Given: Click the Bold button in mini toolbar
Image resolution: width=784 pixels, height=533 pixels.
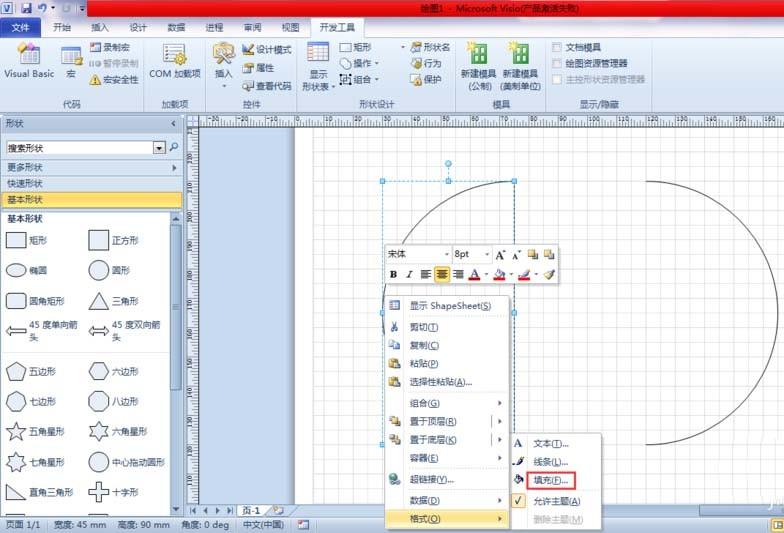Looking at the screenshot, I should pos(394,274).
